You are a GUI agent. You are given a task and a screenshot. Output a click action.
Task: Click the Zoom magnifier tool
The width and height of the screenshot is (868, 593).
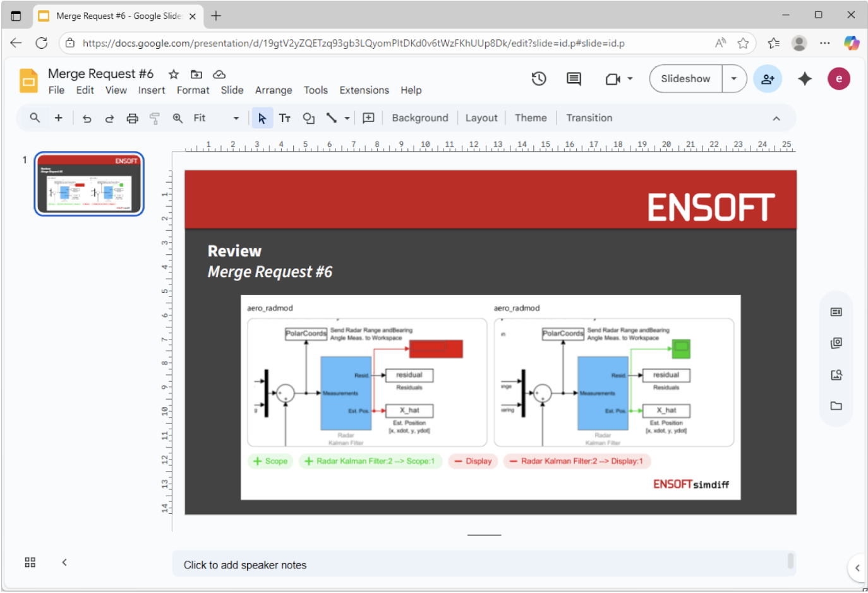[x=178, y=118]
